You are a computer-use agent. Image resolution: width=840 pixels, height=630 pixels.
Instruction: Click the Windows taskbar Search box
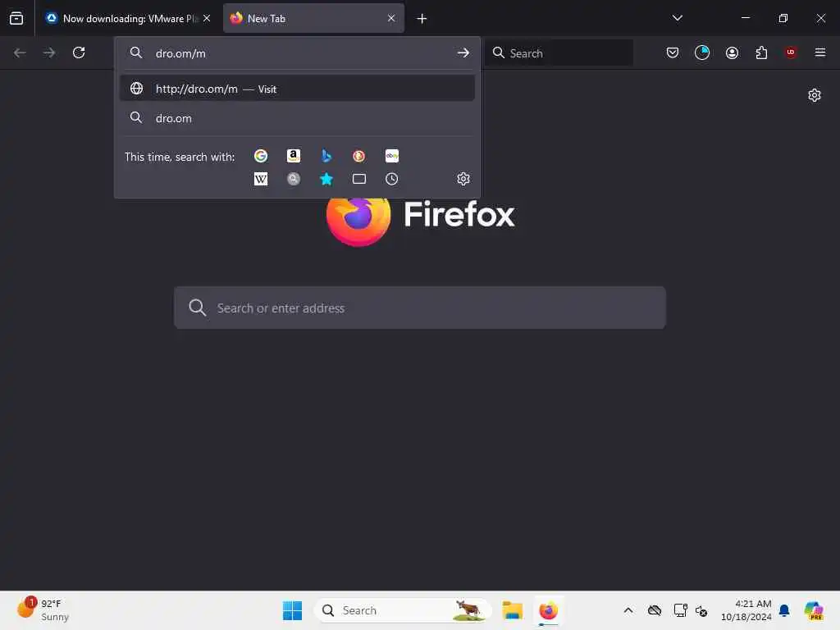(402, 610)
